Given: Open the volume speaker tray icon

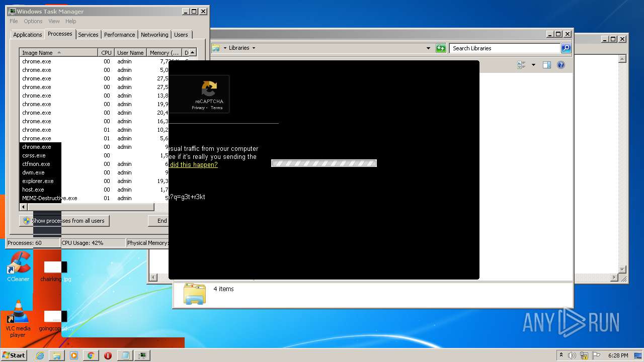Looking at the screenshot, I should click(x=572, y=355).
